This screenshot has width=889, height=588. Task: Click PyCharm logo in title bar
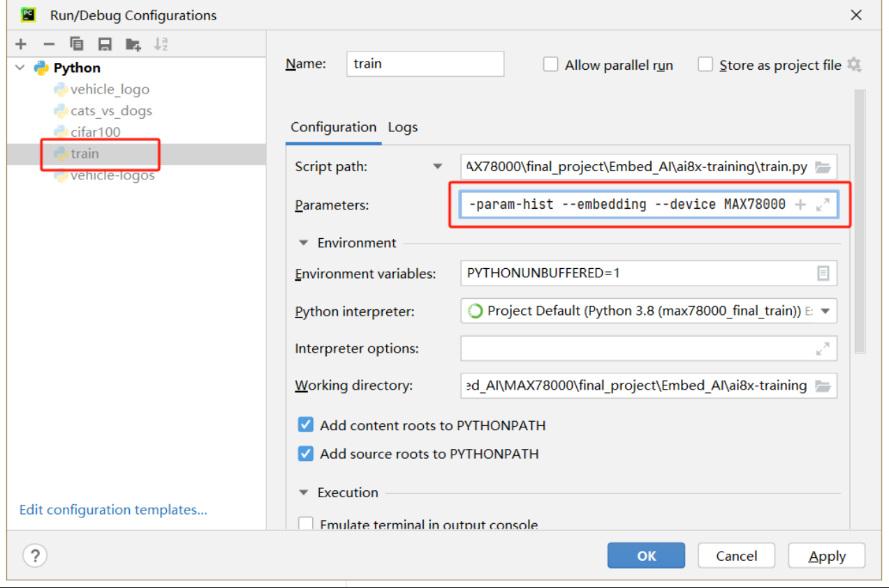tap(29, 15)
